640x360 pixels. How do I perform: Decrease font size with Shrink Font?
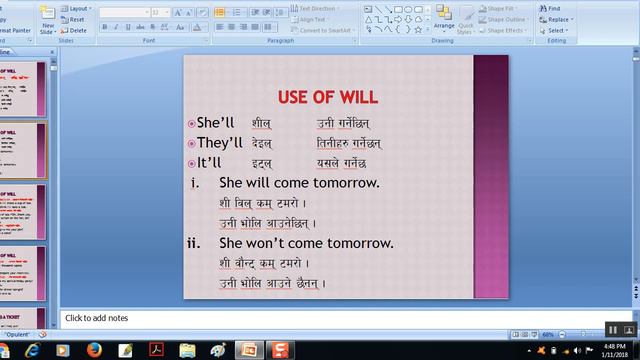pyautogui.click(x=189, y=13)
